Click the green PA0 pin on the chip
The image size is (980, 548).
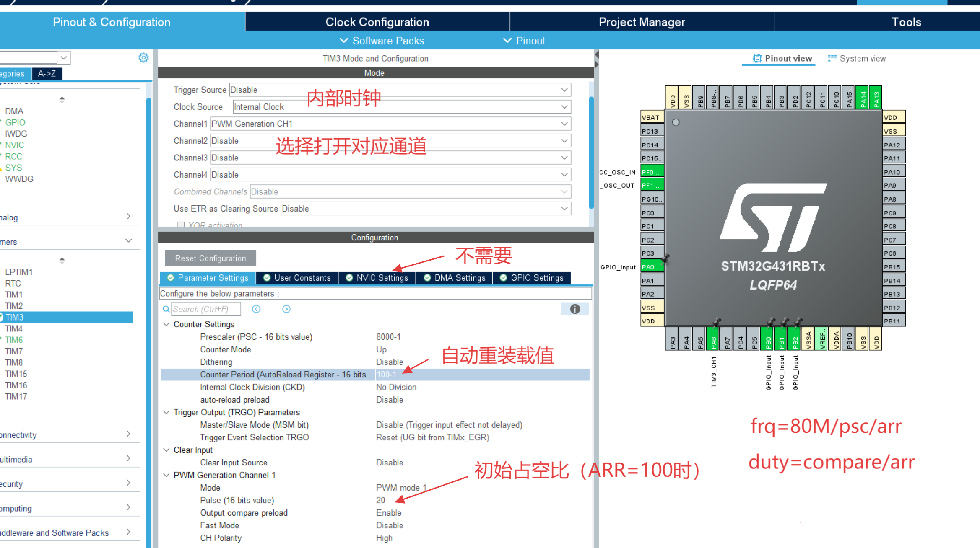click(x=651, y=267)
